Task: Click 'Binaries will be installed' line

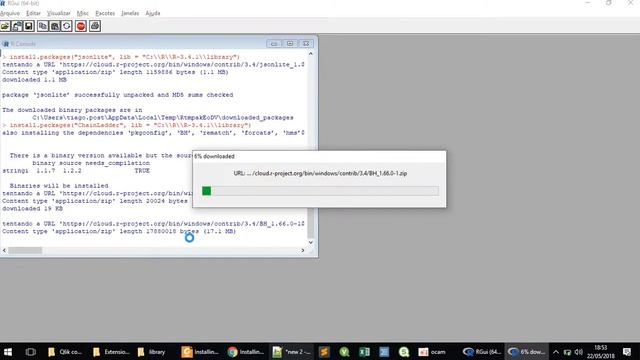Action: tap(59, 186)
